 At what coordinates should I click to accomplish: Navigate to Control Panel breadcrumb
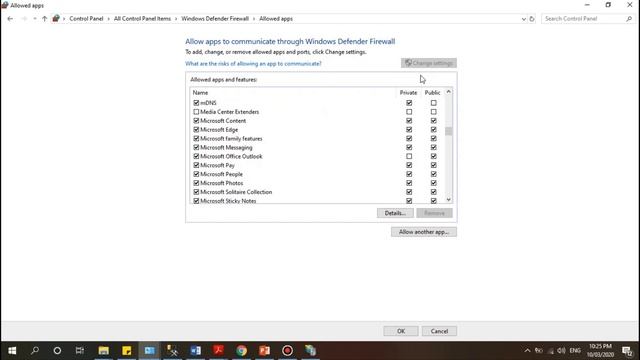click(86, 19)
